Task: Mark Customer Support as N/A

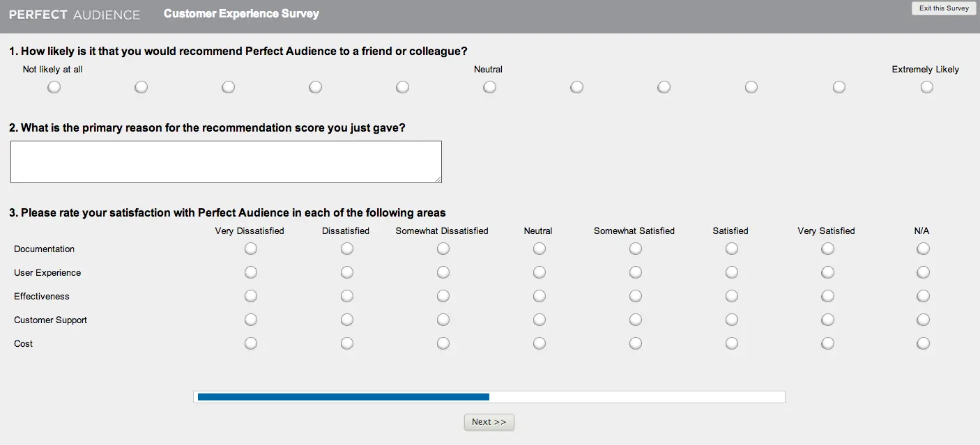Action: (x=923, y=320)
